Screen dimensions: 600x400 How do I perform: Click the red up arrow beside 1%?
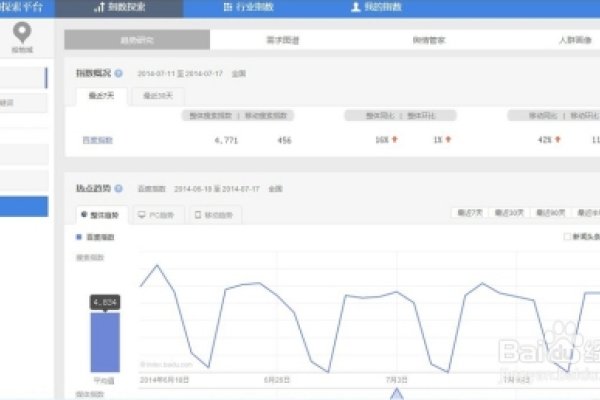pos(448,140)
